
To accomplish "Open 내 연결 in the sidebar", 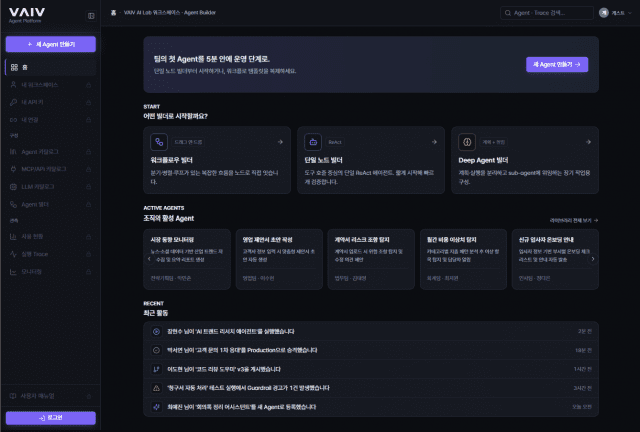I will [51, 120].
